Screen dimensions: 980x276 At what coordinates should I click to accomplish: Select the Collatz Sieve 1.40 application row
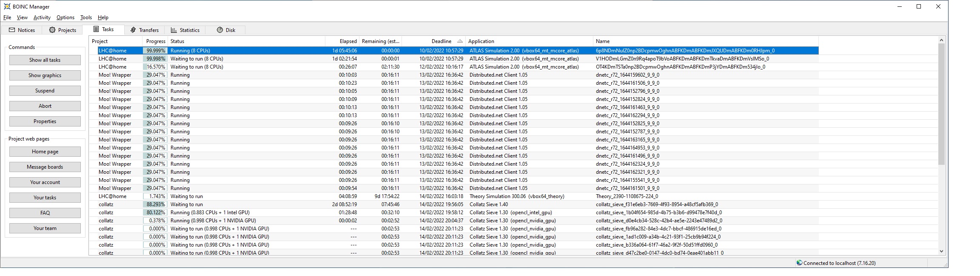(x=454, y=204)
